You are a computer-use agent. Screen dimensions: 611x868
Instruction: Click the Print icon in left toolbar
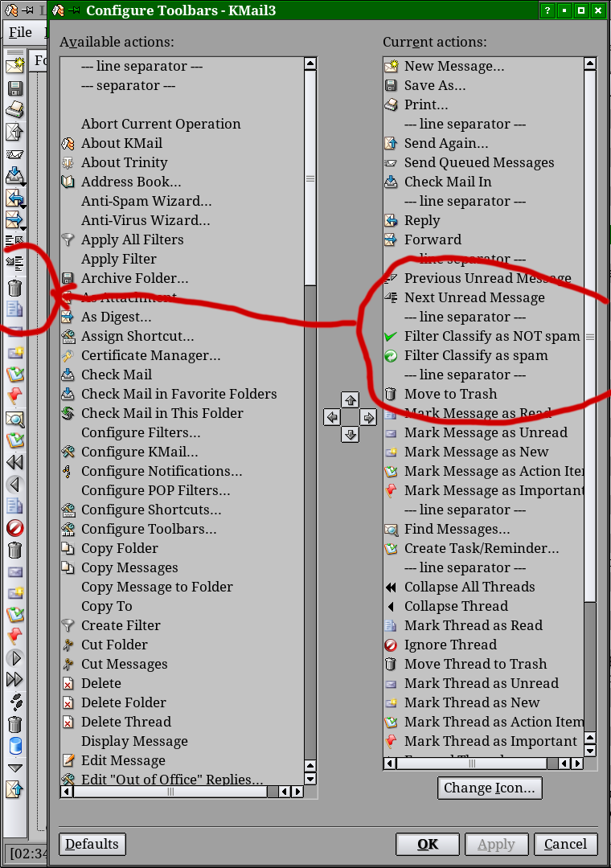pyautogui.click(x=15, y=109)
